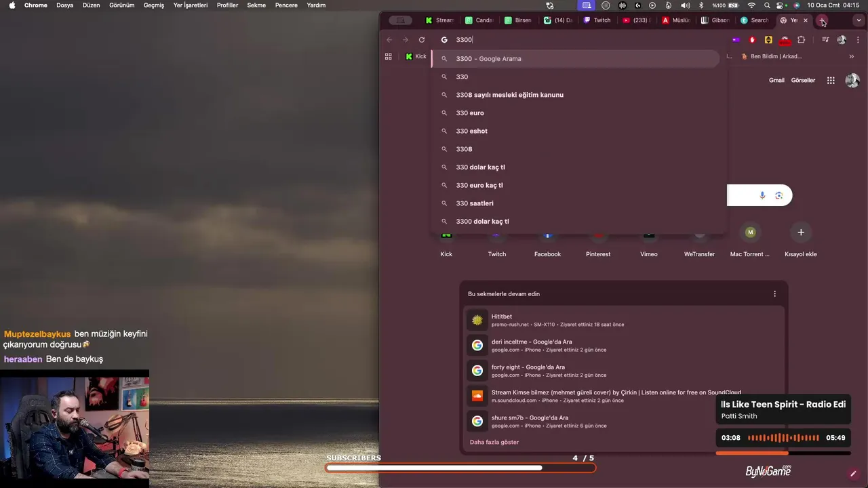Expand list with Daha fazla göster
Viewport: 868px width, 488px height.
494,442
